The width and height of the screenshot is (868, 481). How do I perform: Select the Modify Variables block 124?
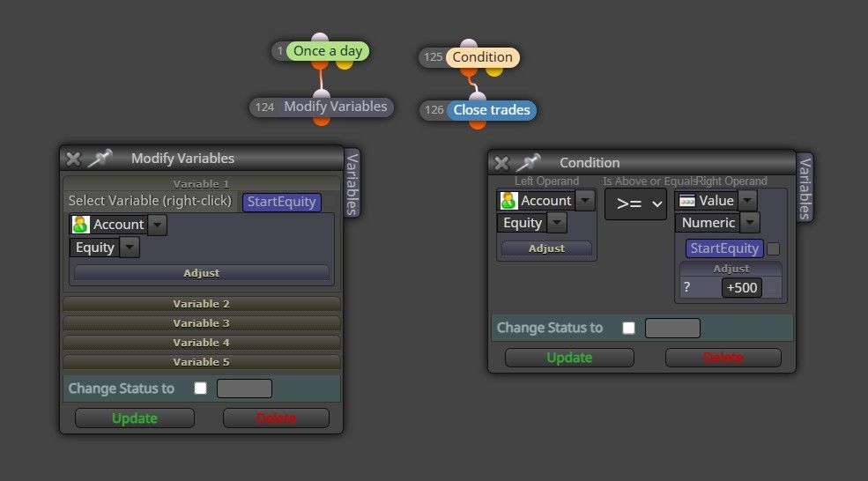335,107
